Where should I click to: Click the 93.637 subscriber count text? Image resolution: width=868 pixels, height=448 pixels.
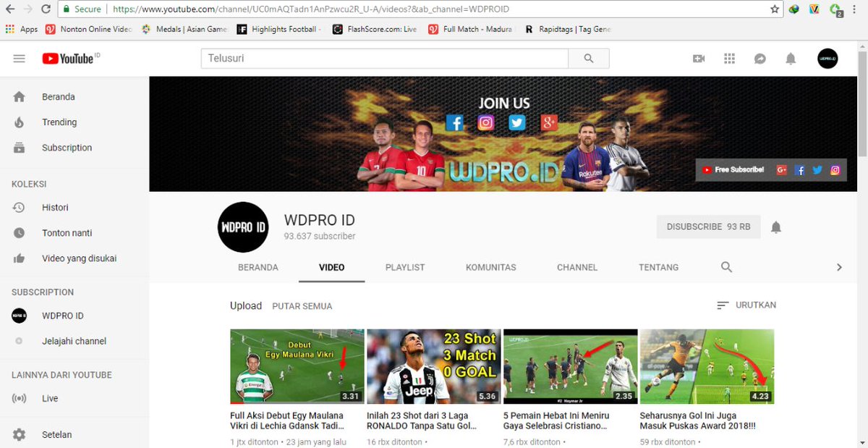(320, 237)
